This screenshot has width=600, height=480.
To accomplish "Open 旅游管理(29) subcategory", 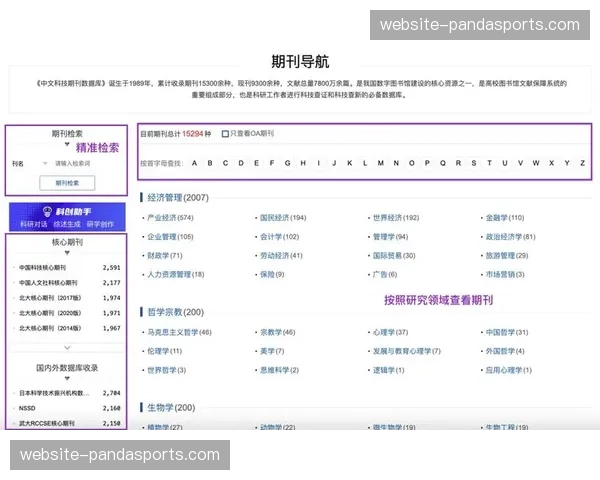I will (x=507, y=256).
